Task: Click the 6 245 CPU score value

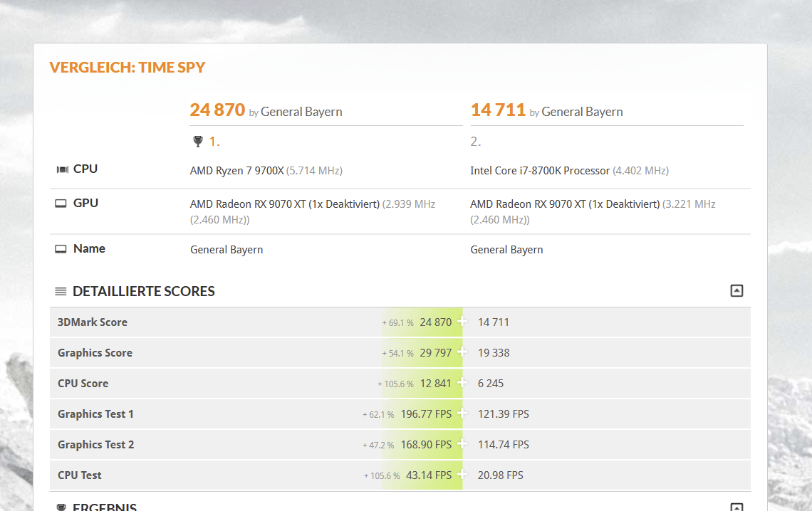Action: point(491,383)
